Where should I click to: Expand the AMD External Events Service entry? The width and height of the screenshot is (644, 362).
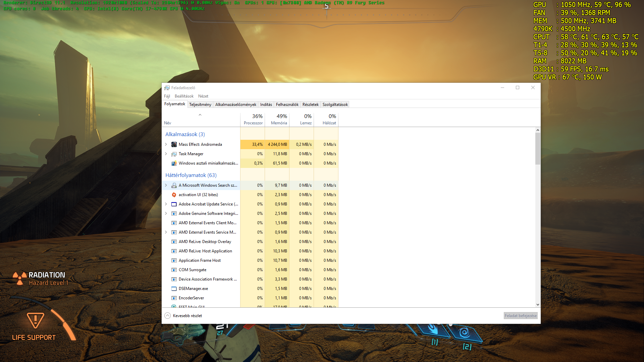pos(166,232)
